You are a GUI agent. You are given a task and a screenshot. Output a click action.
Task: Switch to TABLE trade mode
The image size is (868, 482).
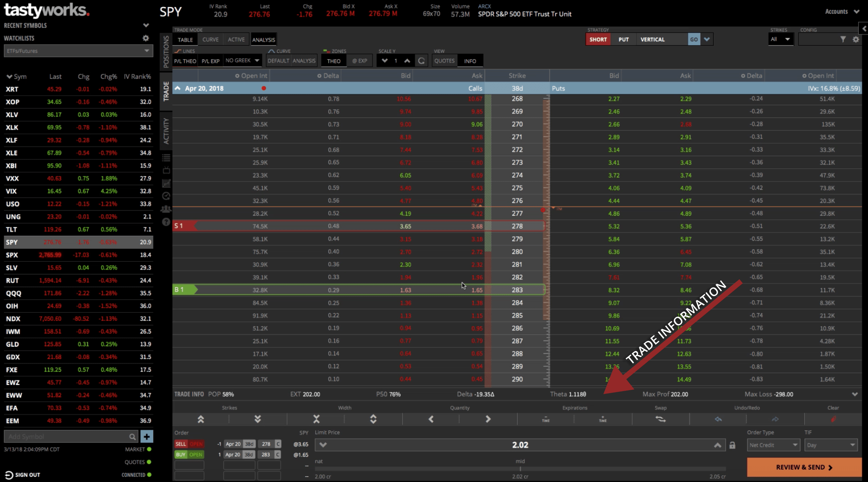point(185,40)
